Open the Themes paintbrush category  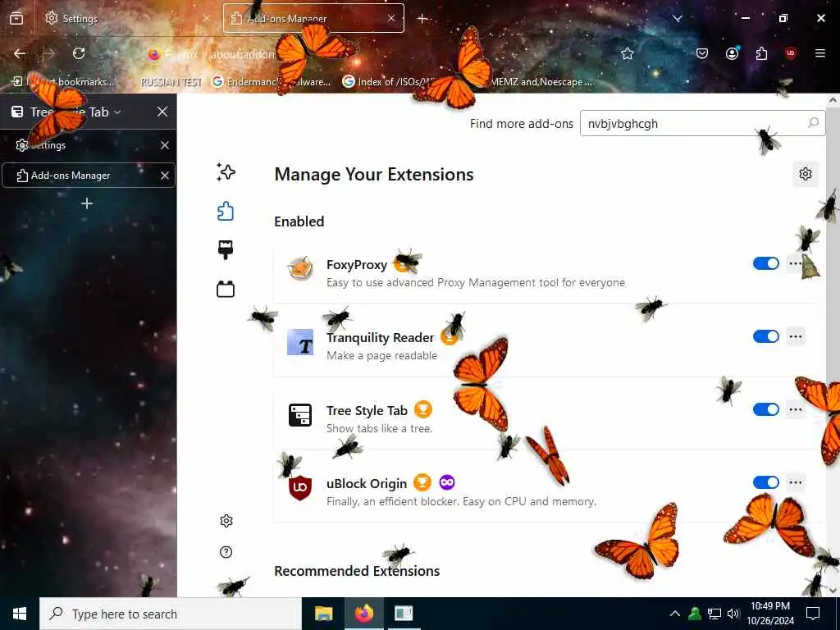tap(226, 249)
